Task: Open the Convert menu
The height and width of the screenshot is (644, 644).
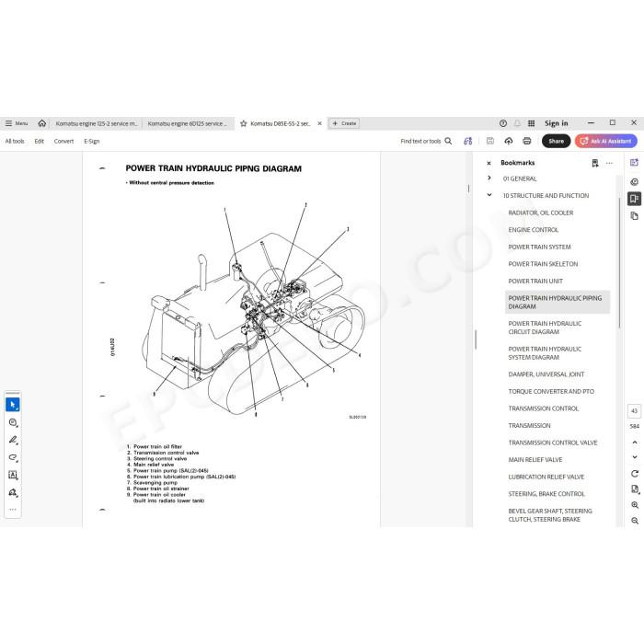Action: 63,142
